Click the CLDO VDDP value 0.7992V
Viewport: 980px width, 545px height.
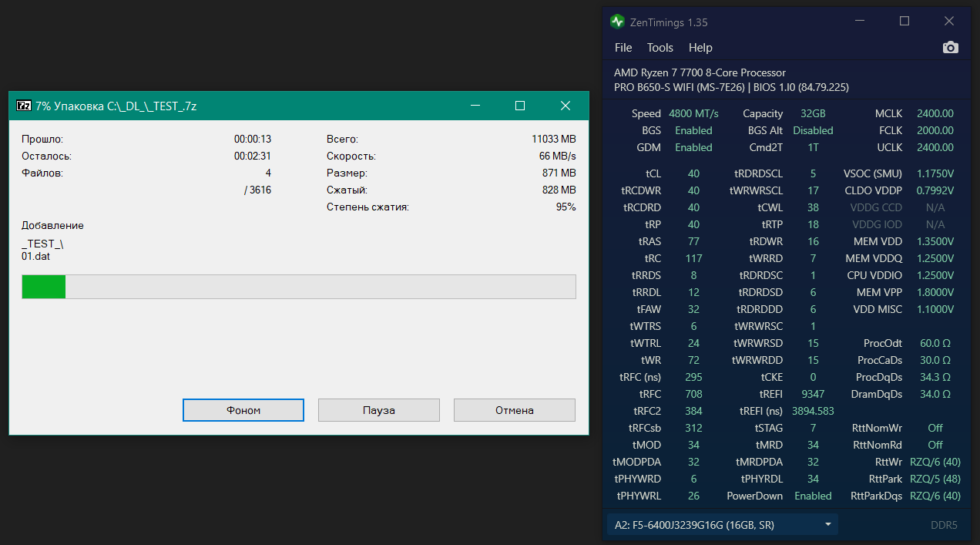tap(935, 190)
